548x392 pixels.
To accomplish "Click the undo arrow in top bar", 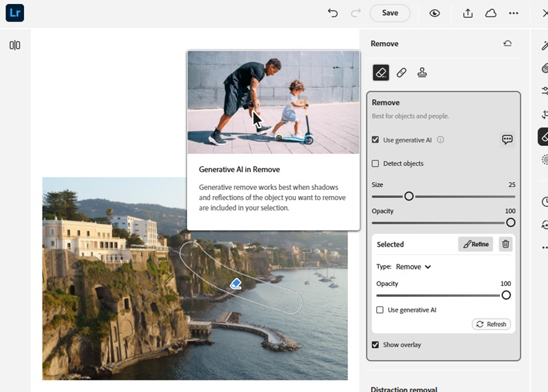I will tap(333, 13).
